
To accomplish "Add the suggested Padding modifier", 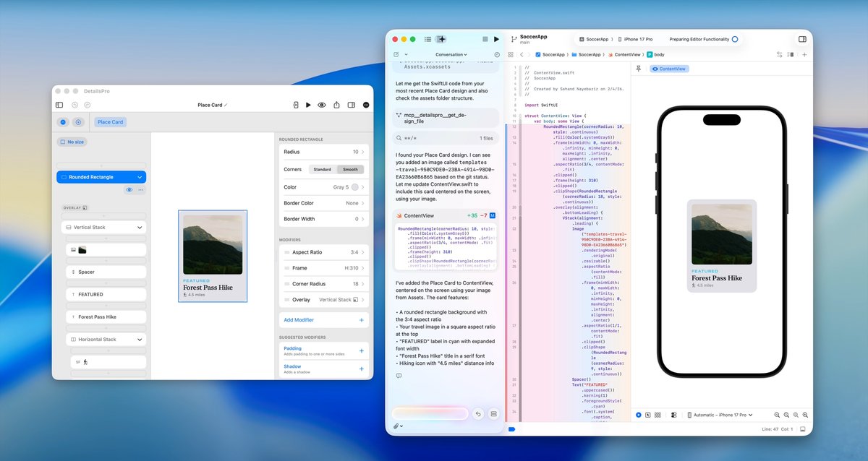I will (x=362, y=350).
